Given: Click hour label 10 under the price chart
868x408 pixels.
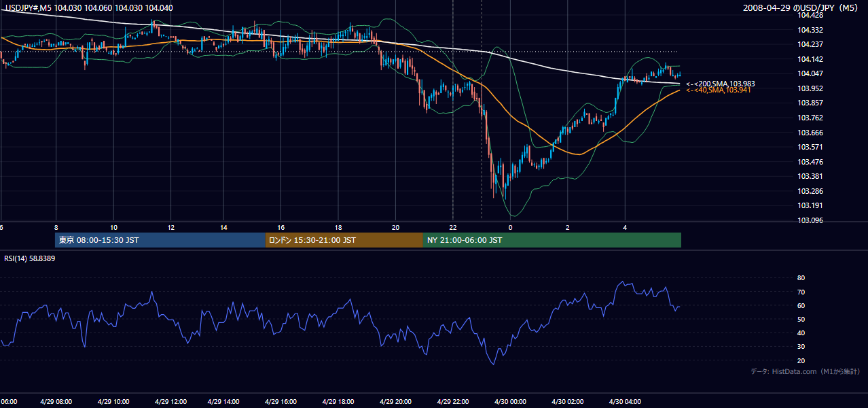Looking at the screenshot, I should click(113, 227).
